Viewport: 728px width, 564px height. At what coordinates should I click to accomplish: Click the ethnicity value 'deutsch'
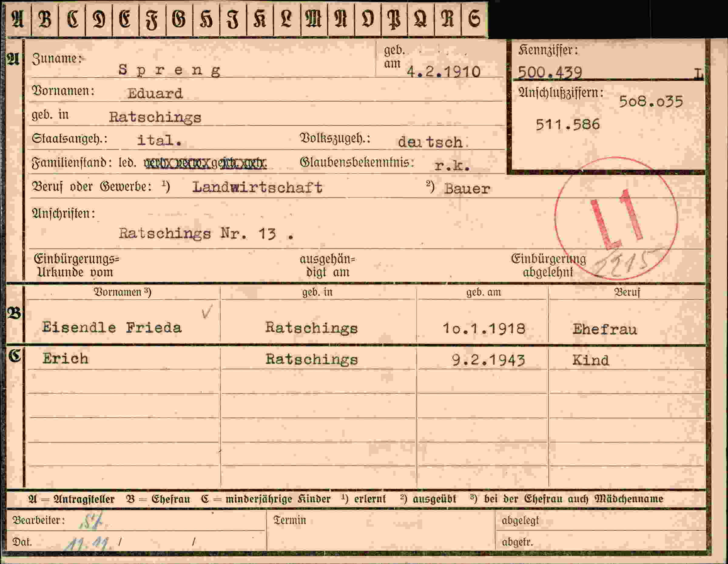[431, 142]
